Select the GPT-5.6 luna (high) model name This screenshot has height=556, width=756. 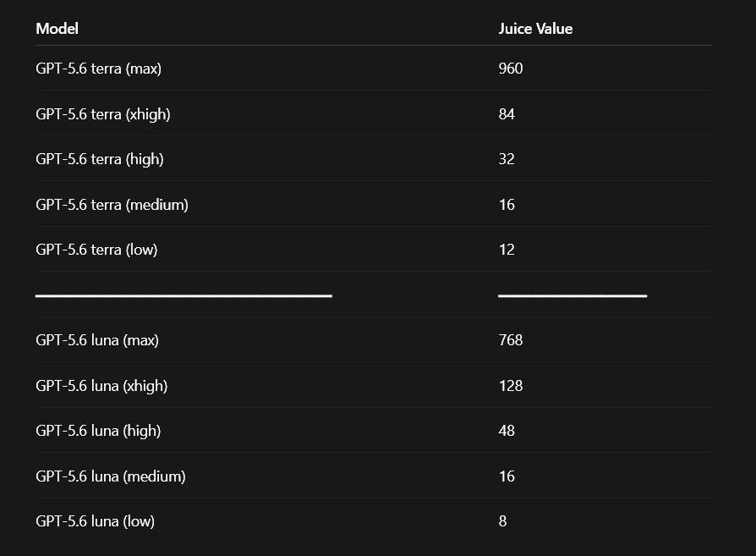[x=98, y=431]
